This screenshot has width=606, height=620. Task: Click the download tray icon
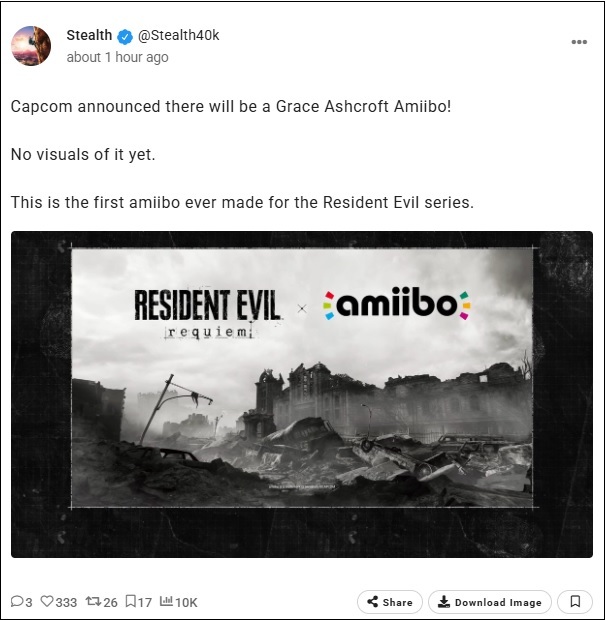[x=444, y=602]
